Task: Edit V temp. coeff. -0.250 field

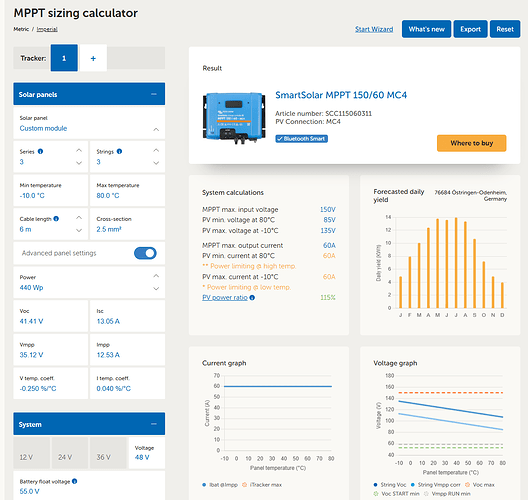Action: 51,384
